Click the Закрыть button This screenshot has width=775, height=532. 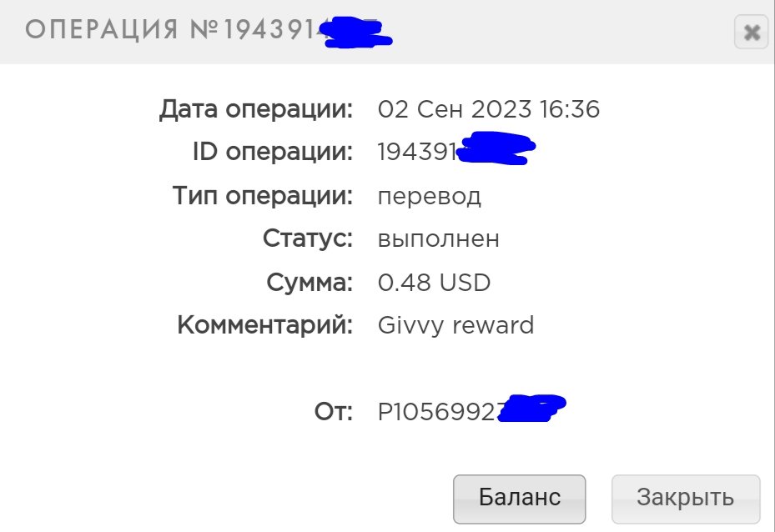(686, 499)
